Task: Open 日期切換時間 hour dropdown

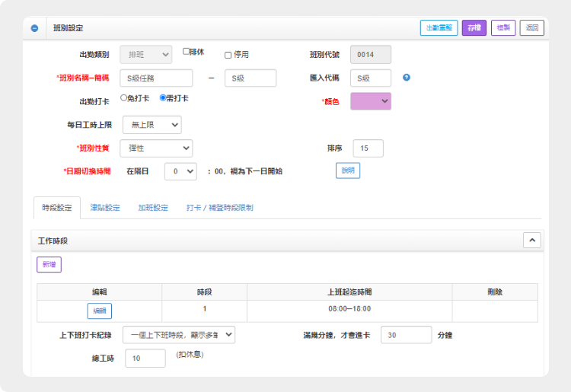Action: click(180, 171)
